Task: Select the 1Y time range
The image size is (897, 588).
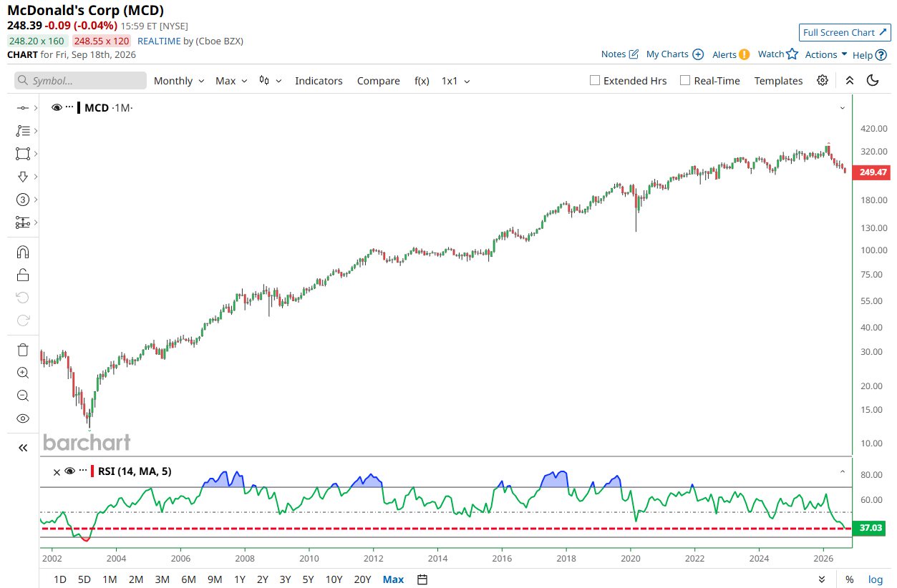Action: coord(240,579)
